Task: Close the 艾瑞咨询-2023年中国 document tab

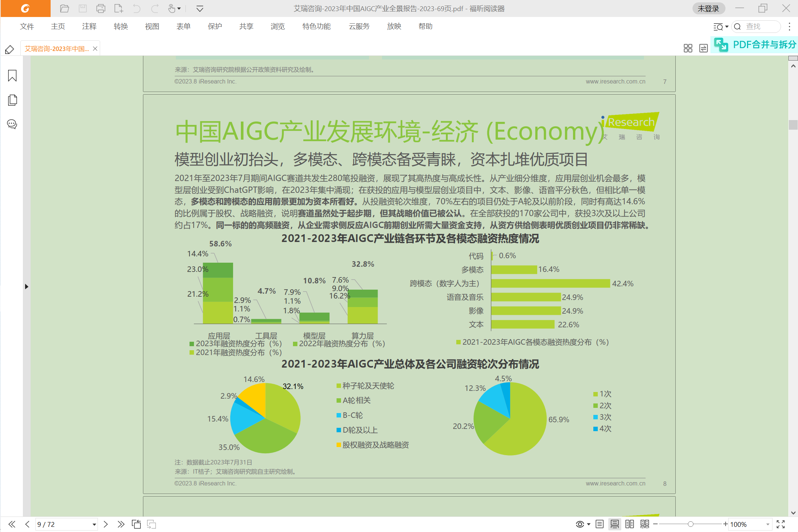Action: (x=95, y=49)
